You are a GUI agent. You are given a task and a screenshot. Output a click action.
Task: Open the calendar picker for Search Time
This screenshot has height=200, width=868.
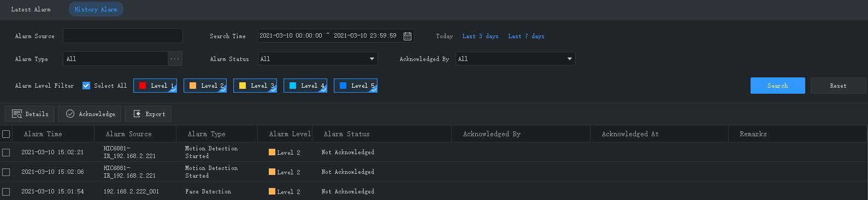coord(408,36)
